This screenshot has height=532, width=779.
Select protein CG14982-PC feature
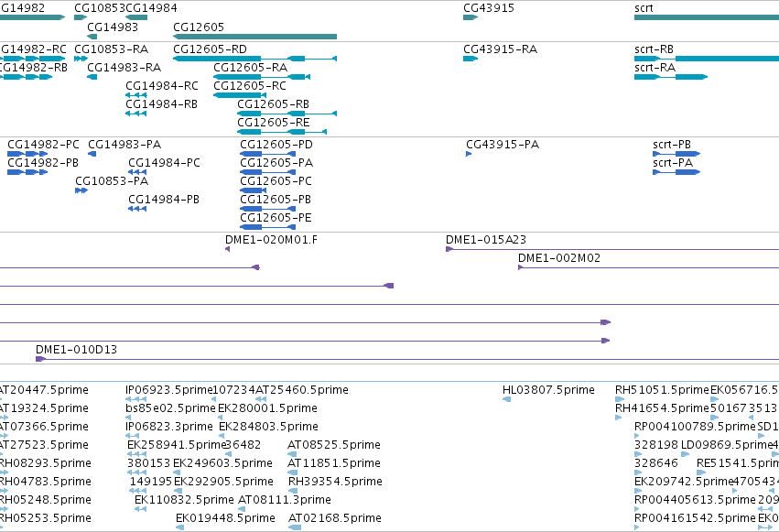(x=27, y=154)
